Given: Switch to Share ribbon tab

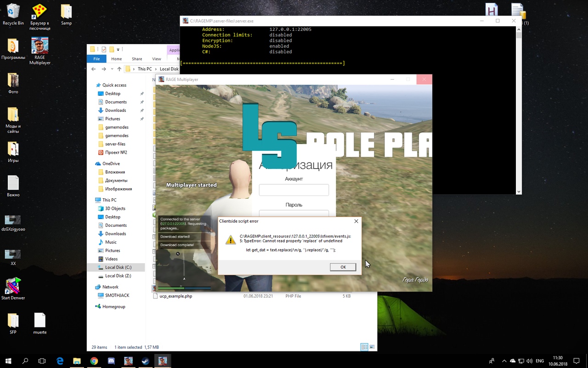Looking at the screenshot, I should click(137, 59).
